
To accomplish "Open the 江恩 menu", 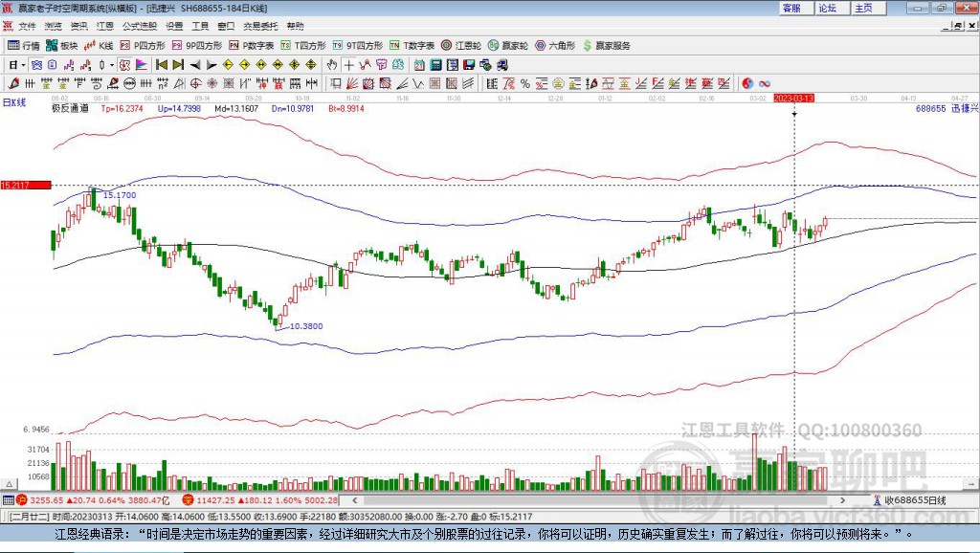I will coord(105,26).
